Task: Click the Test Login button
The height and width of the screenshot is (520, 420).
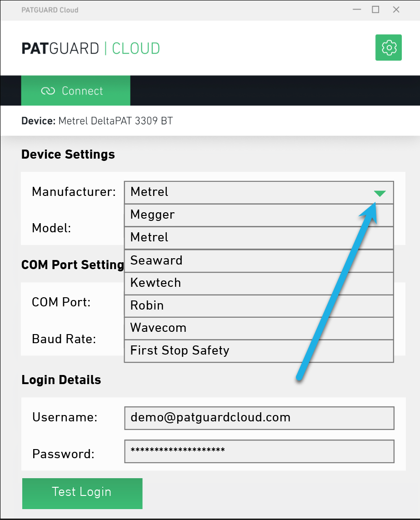Action: [x=82, y=494]
